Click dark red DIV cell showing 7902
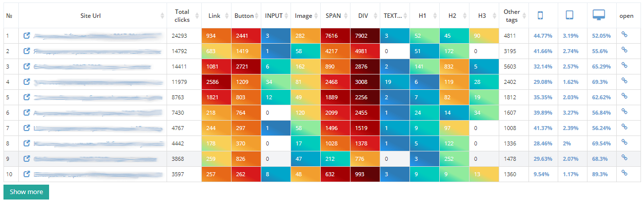The height and width of the screenshot is (202, 644). coord(365,36)
